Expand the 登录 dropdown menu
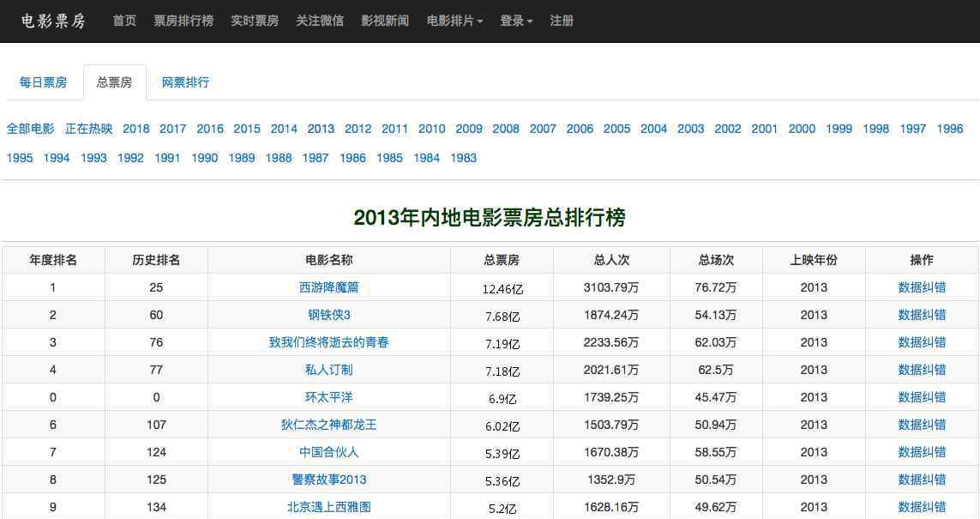Viewport: 980px width, 519px height. pos(516,21)
